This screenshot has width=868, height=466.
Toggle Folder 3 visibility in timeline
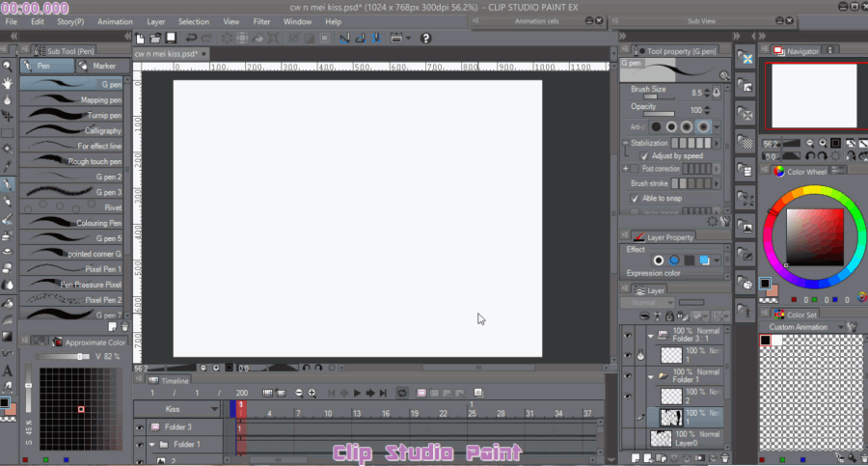tap(140, 427)
